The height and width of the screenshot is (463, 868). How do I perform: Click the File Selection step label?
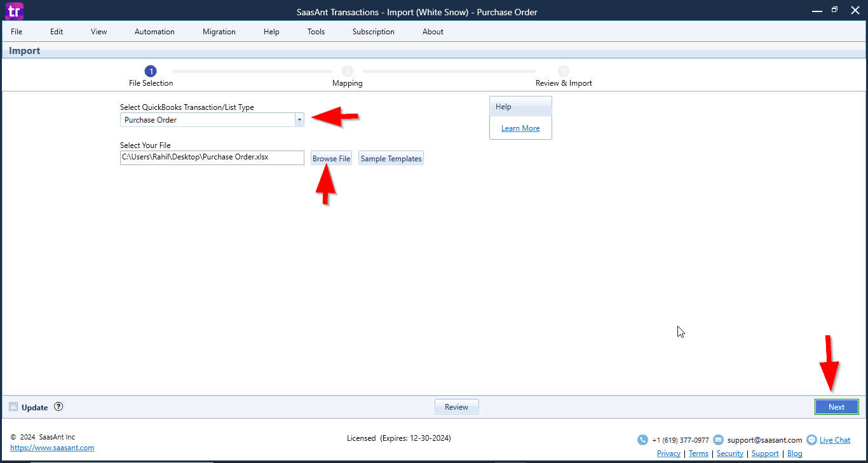151,83
